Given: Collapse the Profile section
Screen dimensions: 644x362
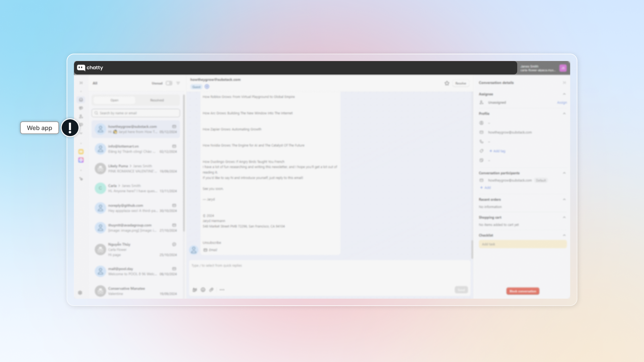Looking at the screenshot, I should point(564,114).
